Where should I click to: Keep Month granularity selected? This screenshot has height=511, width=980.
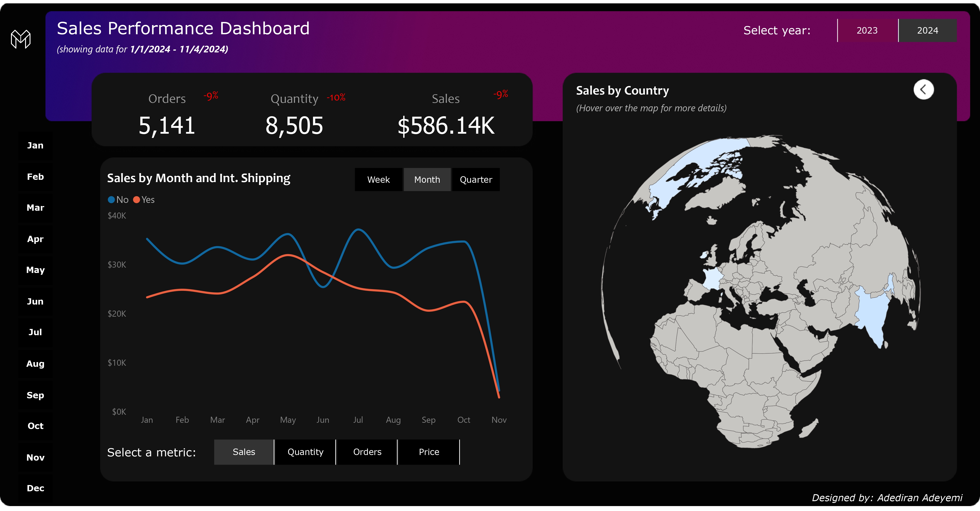pyautogui.click(x=427, y=179)
